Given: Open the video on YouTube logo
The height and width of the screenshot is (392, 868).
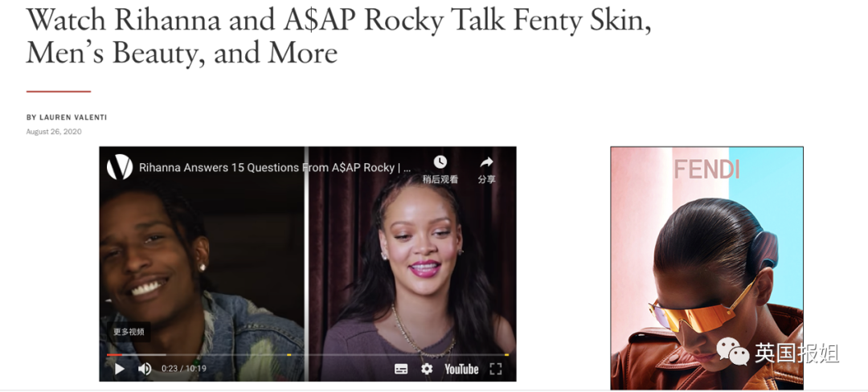Looking at the screenshot, I should (461, 369).
